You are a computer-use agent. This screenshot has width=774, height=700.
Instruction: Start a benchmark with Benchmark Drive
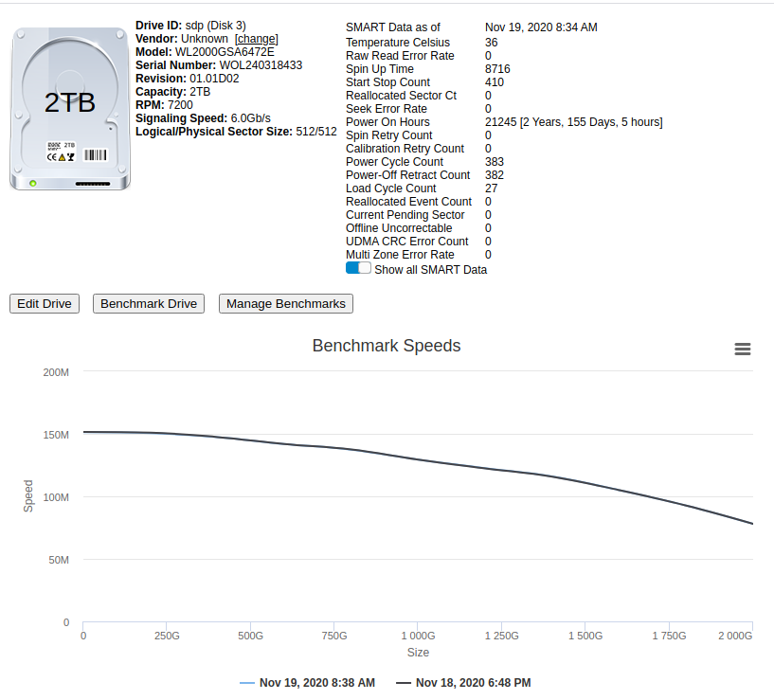pyautogui.click(x=149, y=304)
